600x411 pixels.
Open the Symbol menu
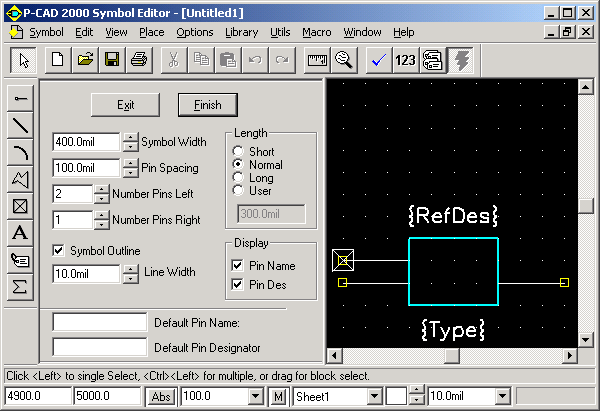pyautogui.click(x=46, y=32)
